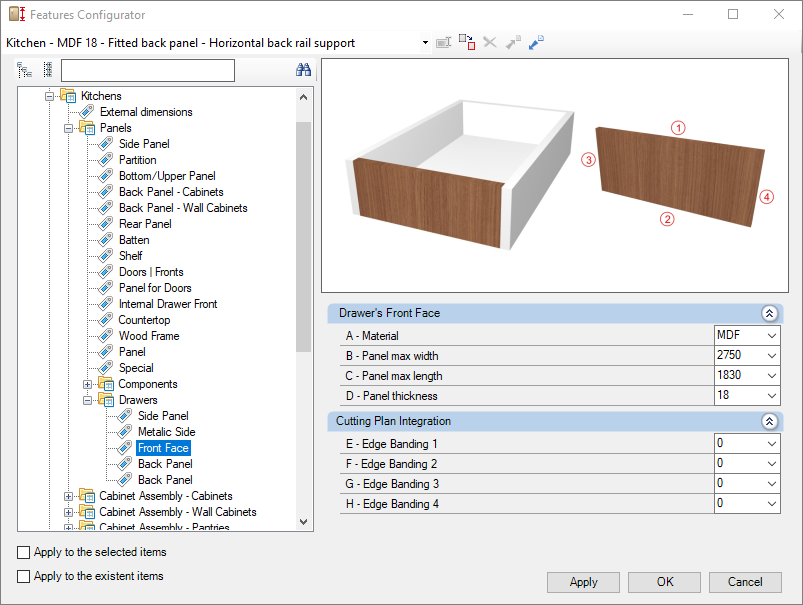Screen dimensions: 803x605
Task: Expand the Components tree folder
Action: [88, 384]
